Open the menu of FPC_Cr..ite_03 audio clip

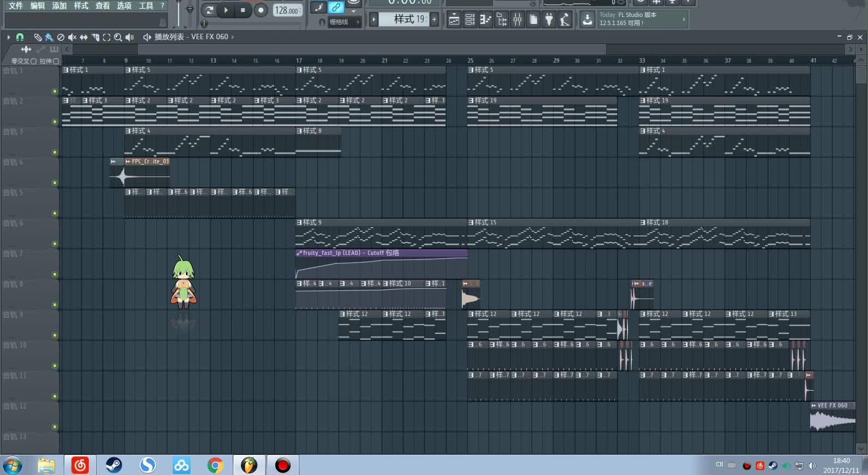tap(128, 161)
